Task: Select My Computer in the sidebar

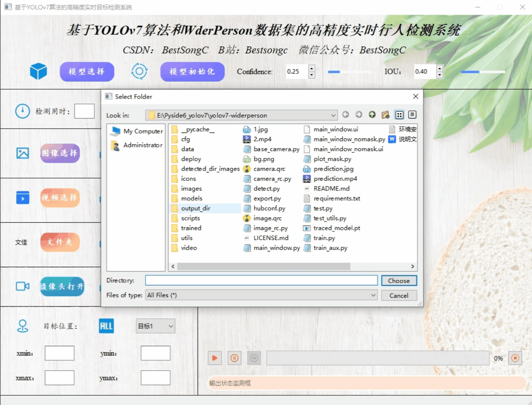Action: 143,131
